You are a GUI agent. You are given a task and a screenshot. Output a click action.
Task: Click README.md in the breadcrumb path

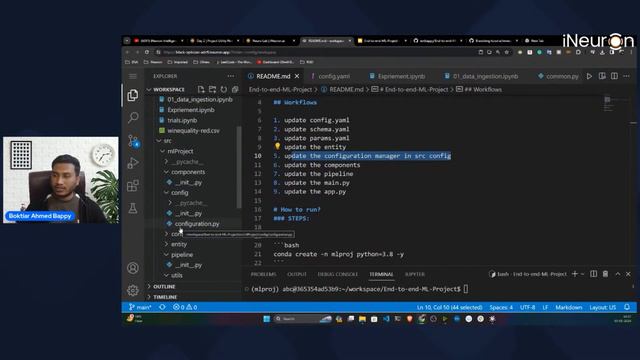346,89
